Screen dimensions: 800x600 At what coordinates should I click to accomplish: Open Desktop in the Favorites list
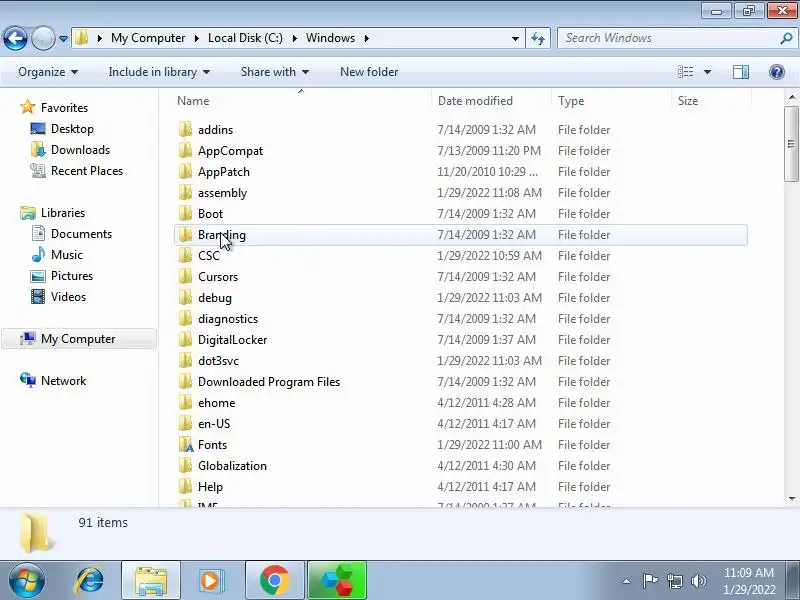[72, 129]
